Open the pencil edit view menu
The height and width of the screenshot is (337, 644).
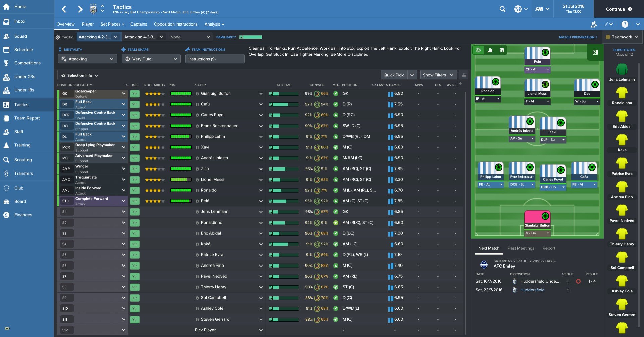tap(608, 24)
